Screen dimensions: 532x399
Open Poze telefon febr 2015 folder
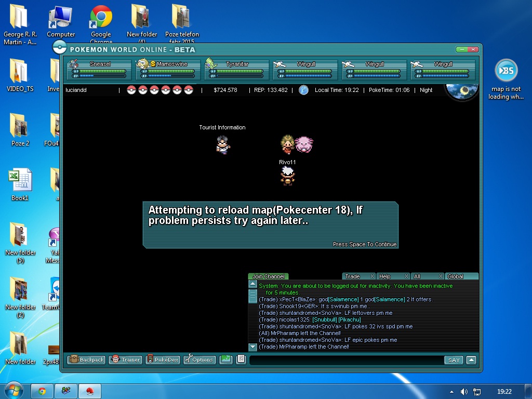tap(182, 24)
